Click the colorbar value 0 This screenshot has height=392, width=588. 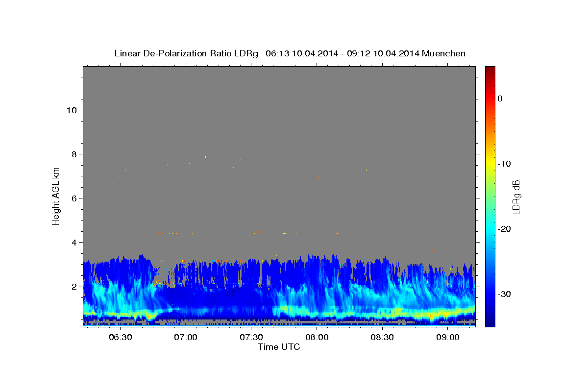coord(500,98)
